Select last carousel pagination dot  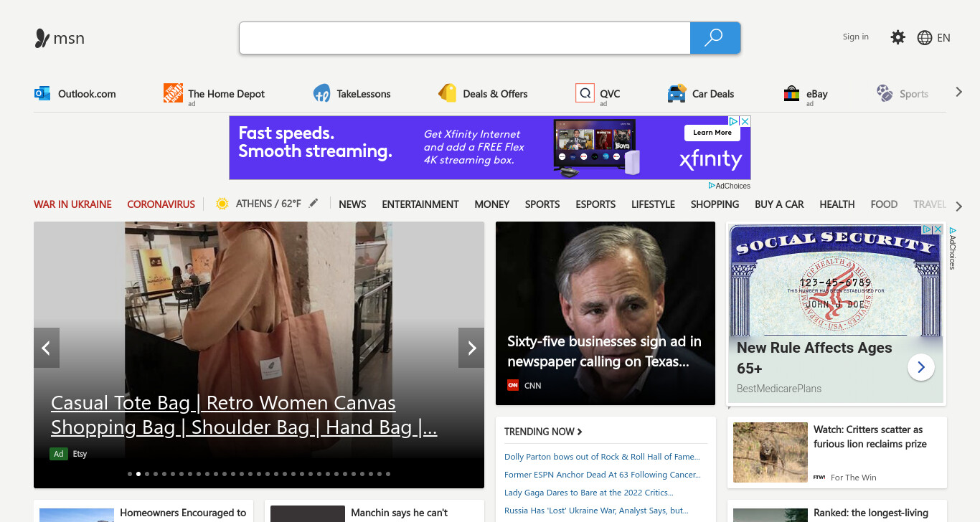point(388,474)
